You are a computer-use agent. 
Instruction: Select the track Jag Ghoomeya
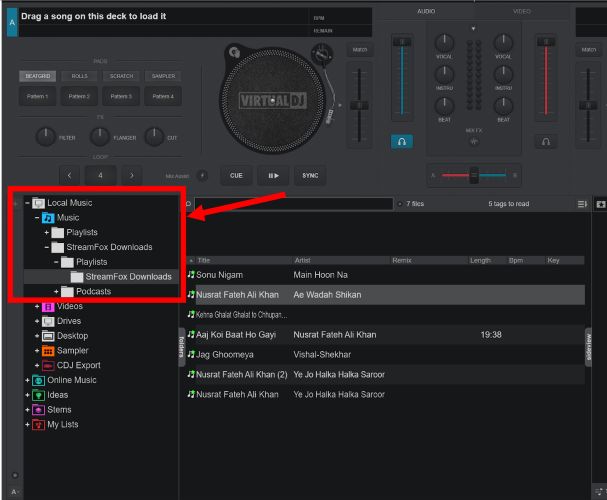218,355
